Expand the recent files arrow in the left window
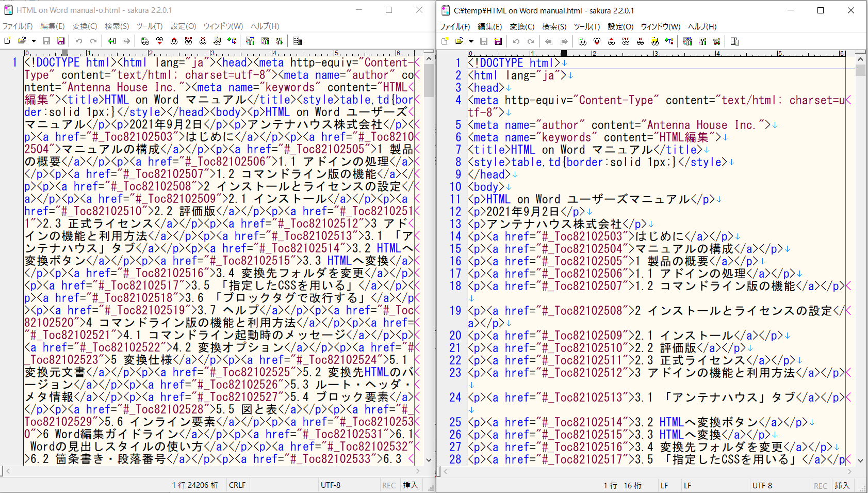 (34, 41)
